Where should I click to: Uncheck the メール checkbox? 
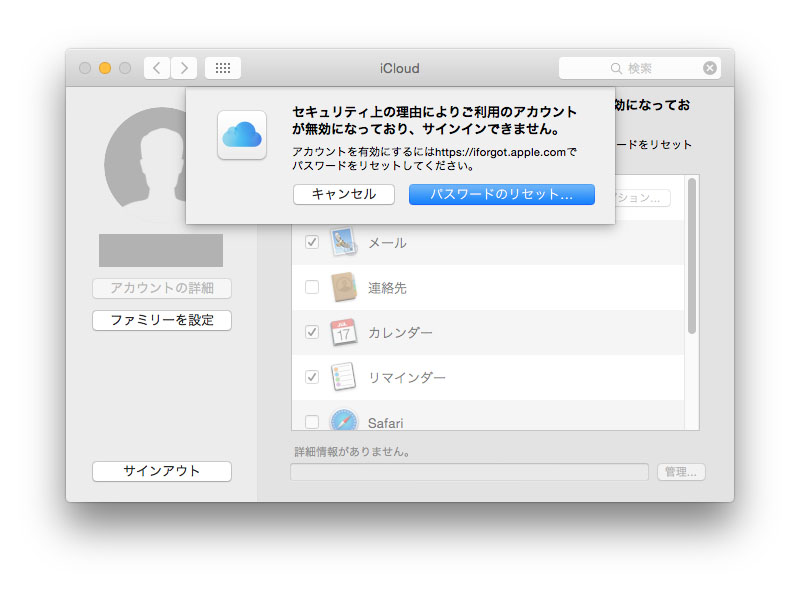(312, 242)
